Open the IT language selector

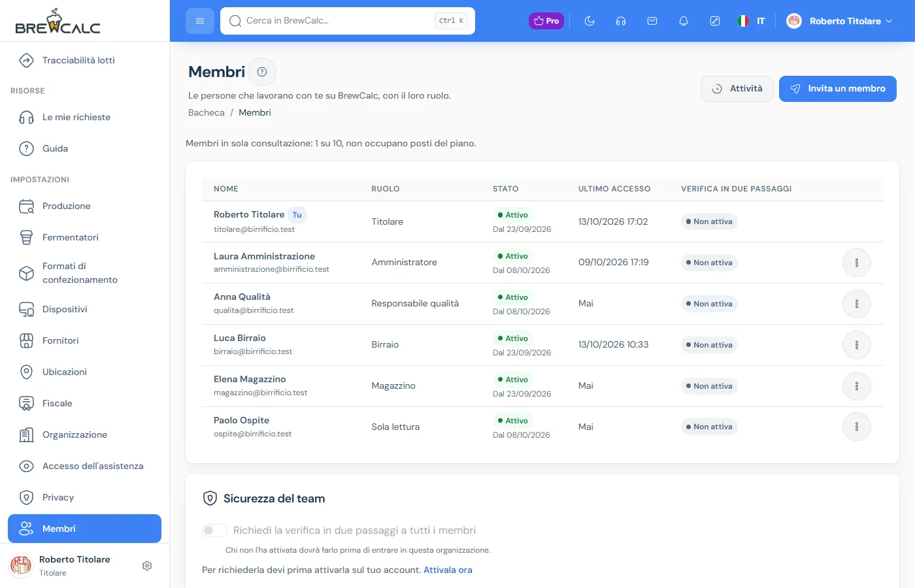[752, 21]
